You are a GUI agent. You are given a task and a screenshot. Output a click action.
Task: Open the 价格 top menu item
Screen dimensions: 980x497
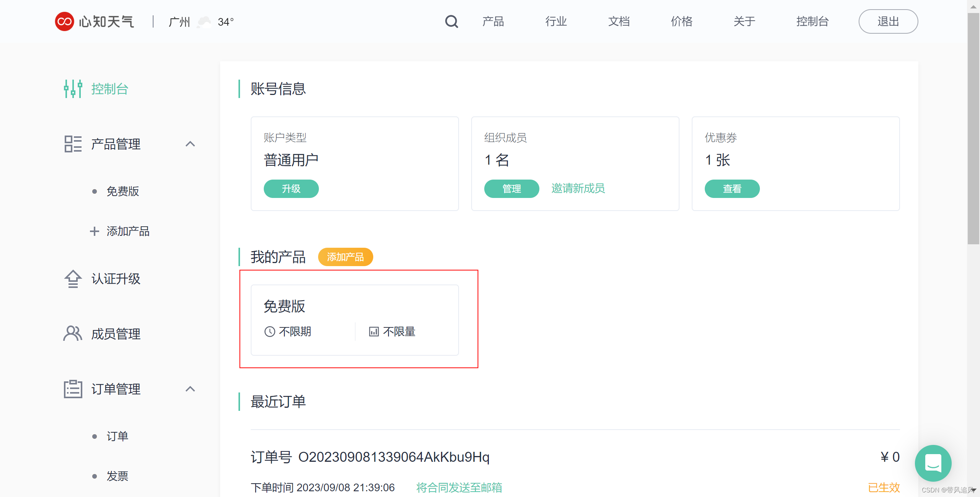pyautogui.click(x=681, y=21)
